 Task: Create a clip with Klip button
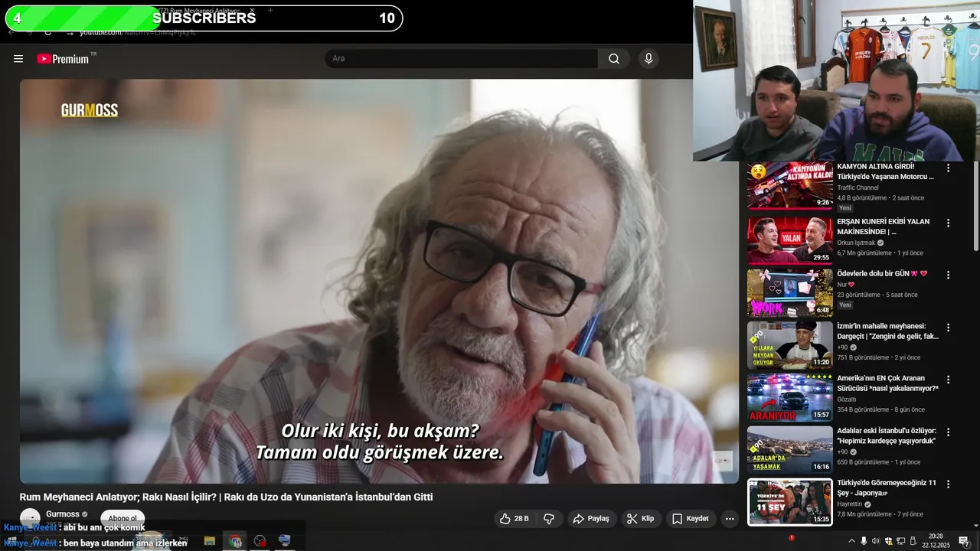tap(640, 519)
